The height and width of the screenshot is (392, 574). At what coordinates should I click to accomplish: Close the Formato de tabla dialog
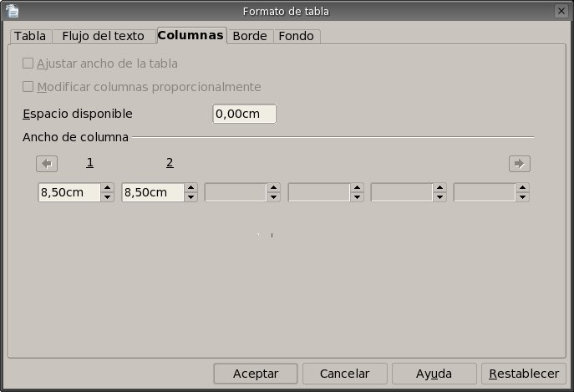click(x=561, y=11)
